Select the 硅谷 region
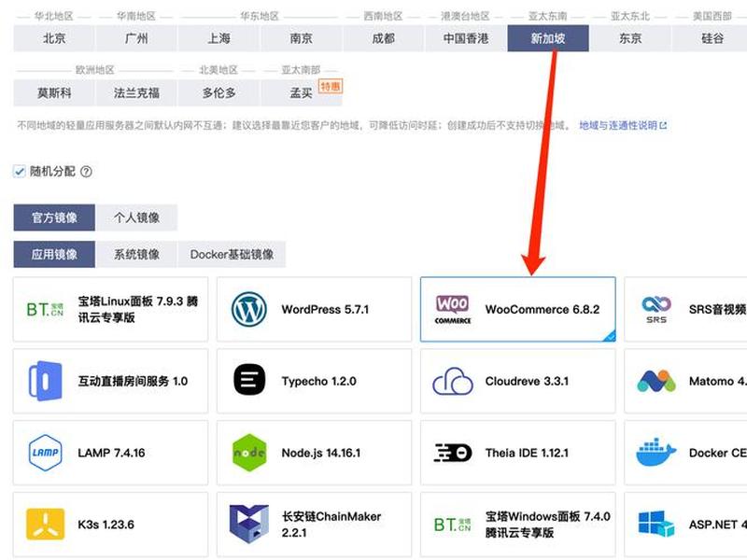 710,38
